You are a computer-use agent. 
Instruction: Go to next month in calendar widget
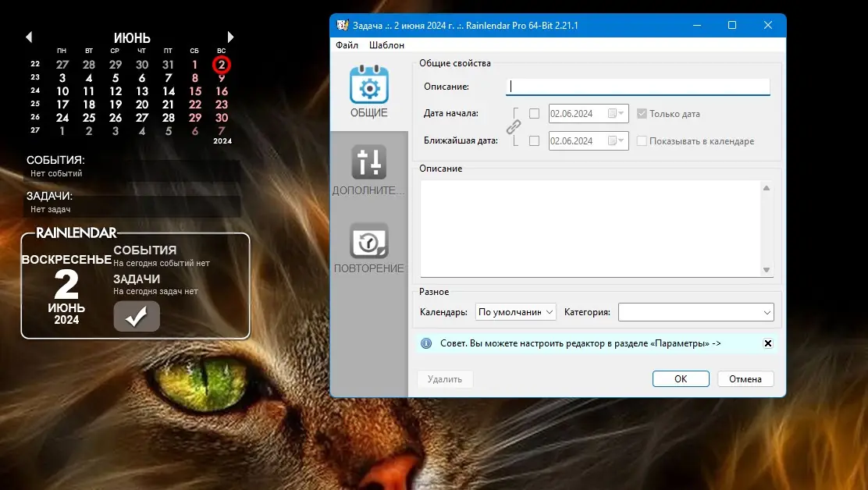pyautogui.click(x=231, y=37)
